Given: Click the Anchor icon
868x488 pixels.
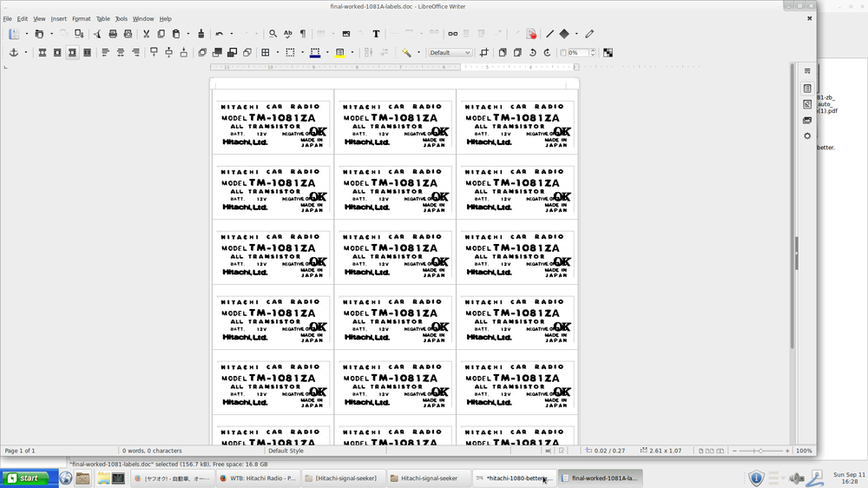Looking at the screenshot, I should [x=14, y=53].
